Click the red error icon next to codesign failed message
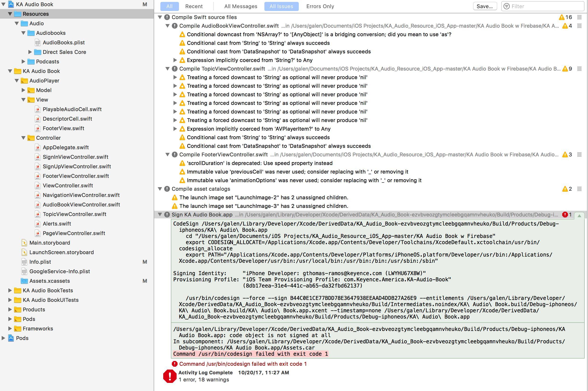 [174, 364]
